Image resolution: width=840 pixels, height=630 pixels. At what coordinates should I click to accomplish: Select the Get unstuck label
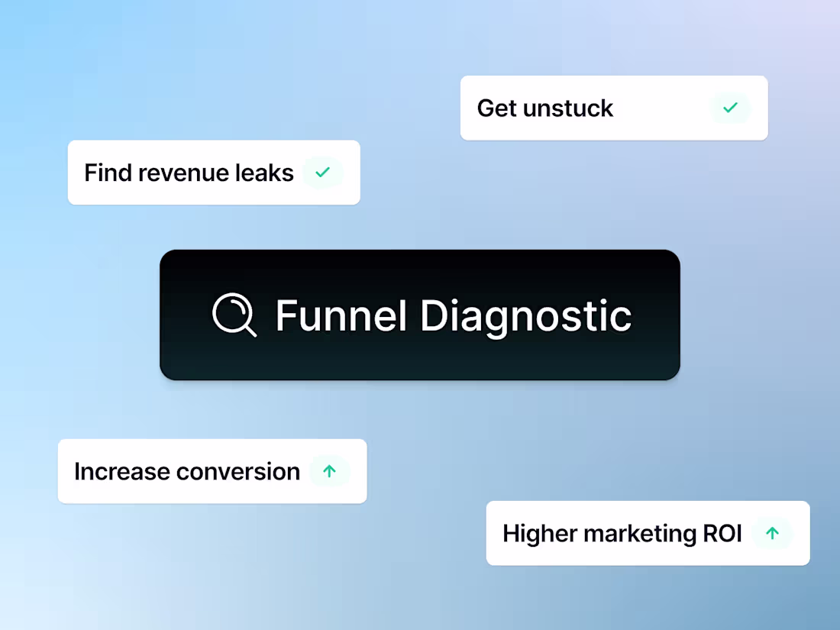(544, 108)
